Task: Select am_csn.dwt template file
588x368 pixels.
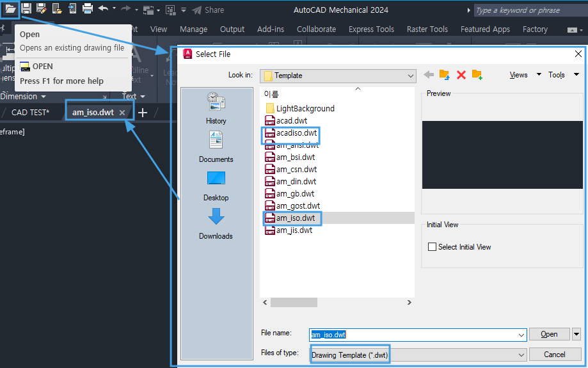Action: point(290,170)
